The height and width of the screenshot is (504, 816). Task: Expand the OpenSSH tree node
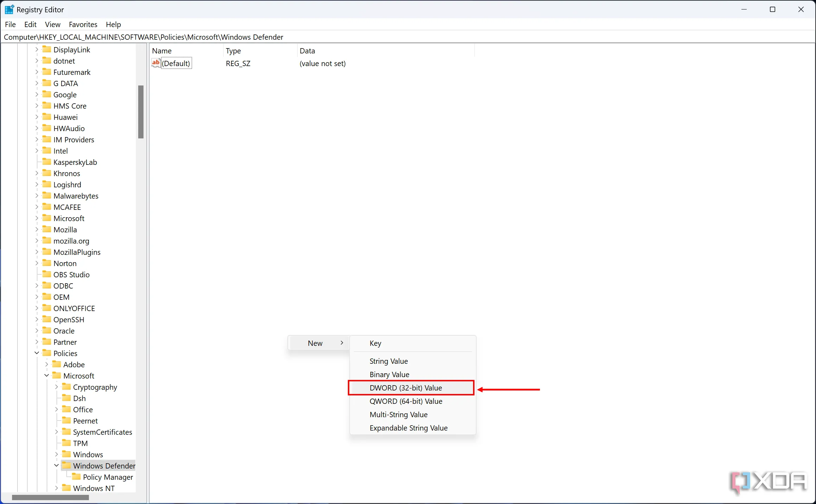pyautogui.click(x=37, y=319)
